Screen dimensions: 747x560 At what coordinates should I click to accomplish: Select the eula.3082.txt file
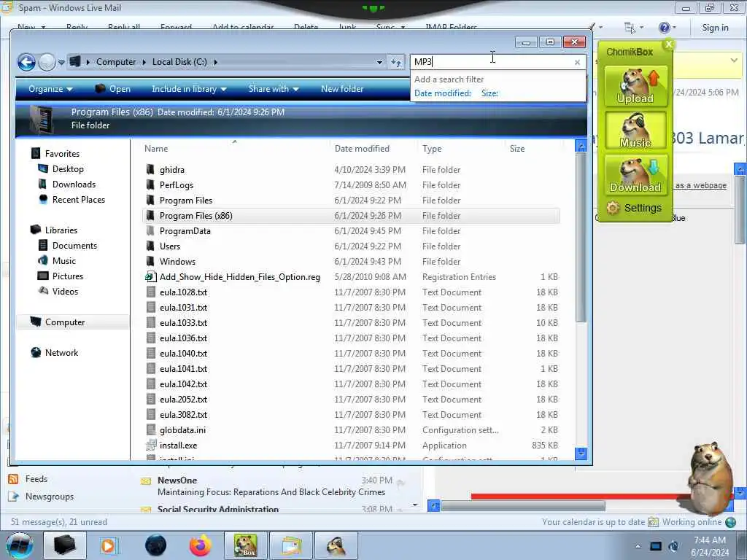click(x=183, y=415)
